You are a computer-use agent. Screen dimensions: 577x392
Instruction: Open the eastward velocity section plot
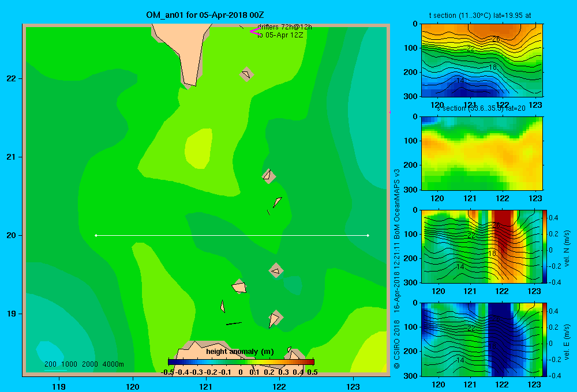click(x=482, y=340)
